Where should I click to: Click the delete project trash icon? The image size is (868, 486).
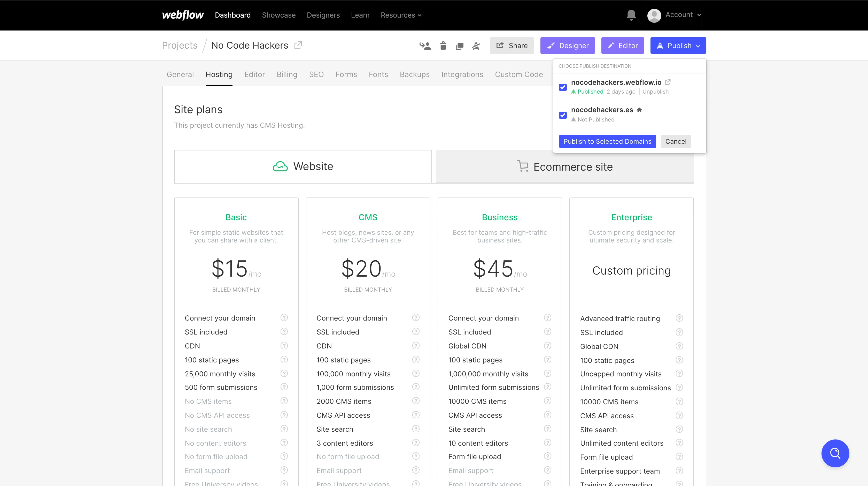443,45
